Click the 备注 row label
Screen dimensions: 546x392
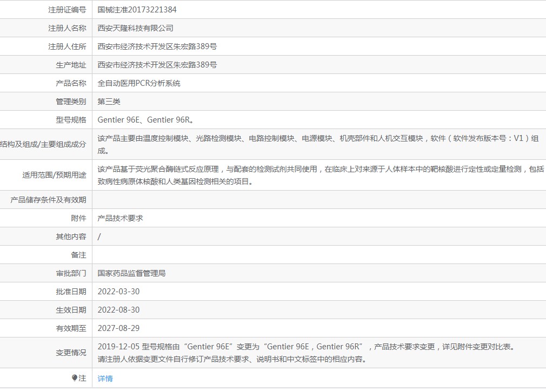click(78, 255)
